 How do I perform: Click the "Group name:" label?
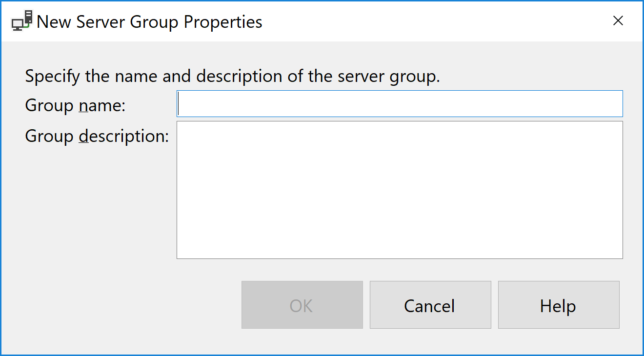(x=75, y=105)
